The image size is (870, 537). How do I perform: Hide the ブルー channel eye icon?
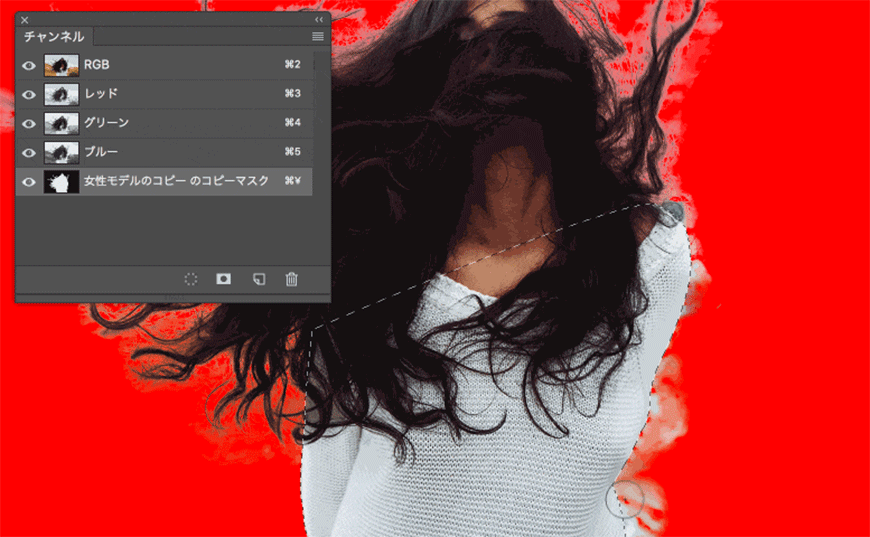coord(29,153)
